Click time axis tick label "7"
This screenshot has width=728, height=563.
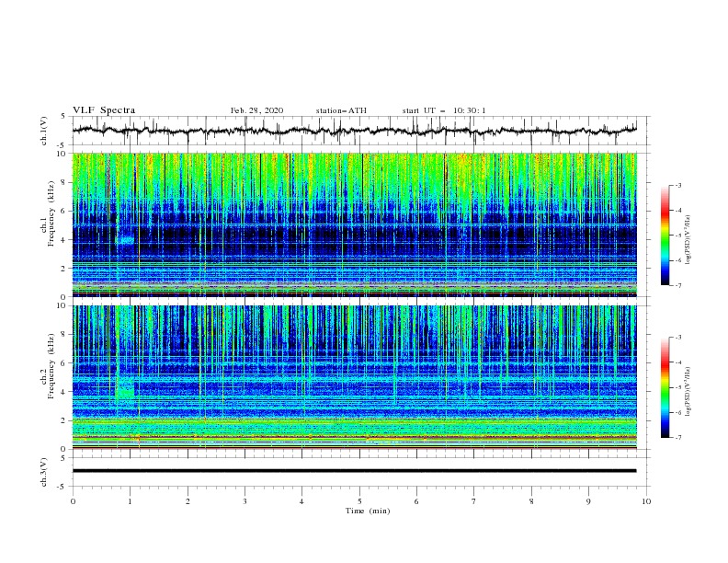point(474,501)
